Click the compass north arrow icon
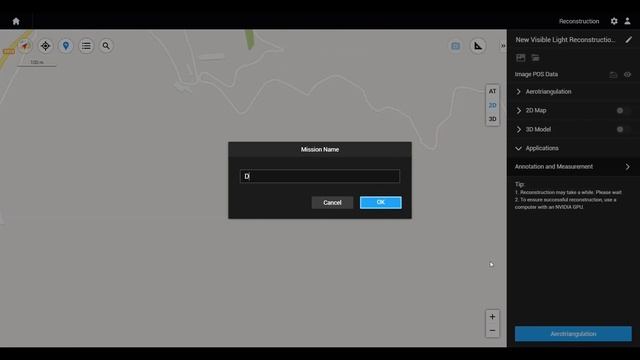640x360 pixels. pyautogui.click(x=25, y=46)
